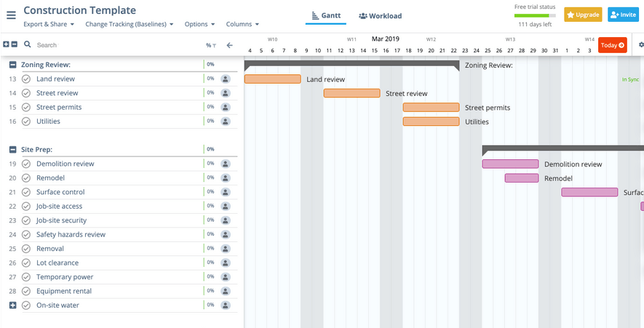Jump to Today in timeline

613,45
